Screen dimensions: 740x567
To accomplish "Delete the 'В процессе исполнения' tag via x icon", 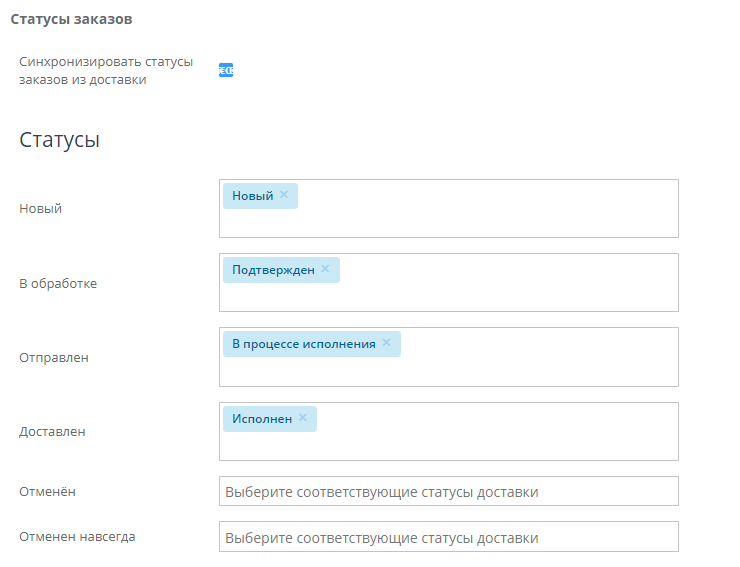I will [x=386, y=343].
